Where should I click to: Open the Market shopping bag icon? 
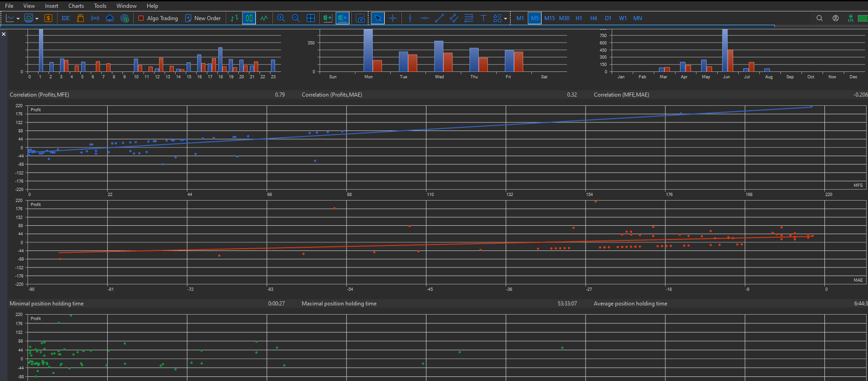coord(80,18)
